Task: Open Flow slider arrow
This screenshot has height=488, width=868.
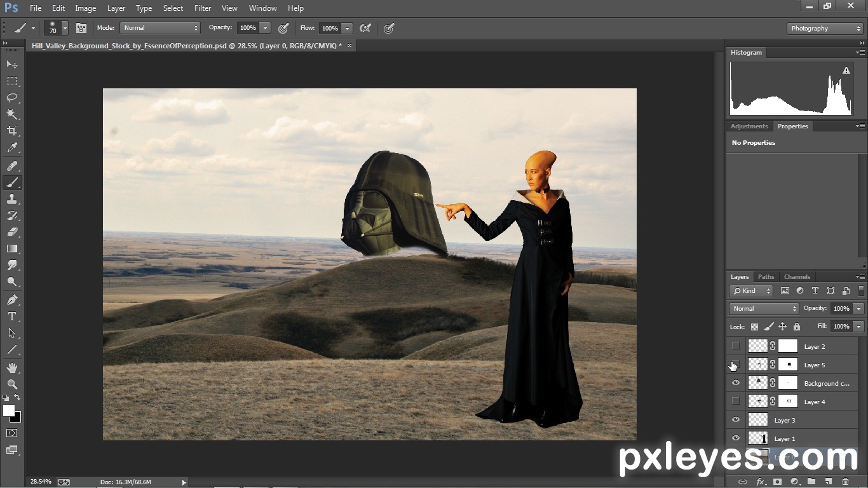Action: [x=347, y=28]
